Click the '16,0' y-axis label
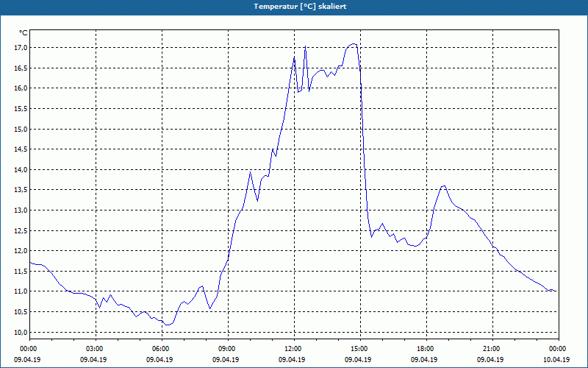 coord(21,88)
